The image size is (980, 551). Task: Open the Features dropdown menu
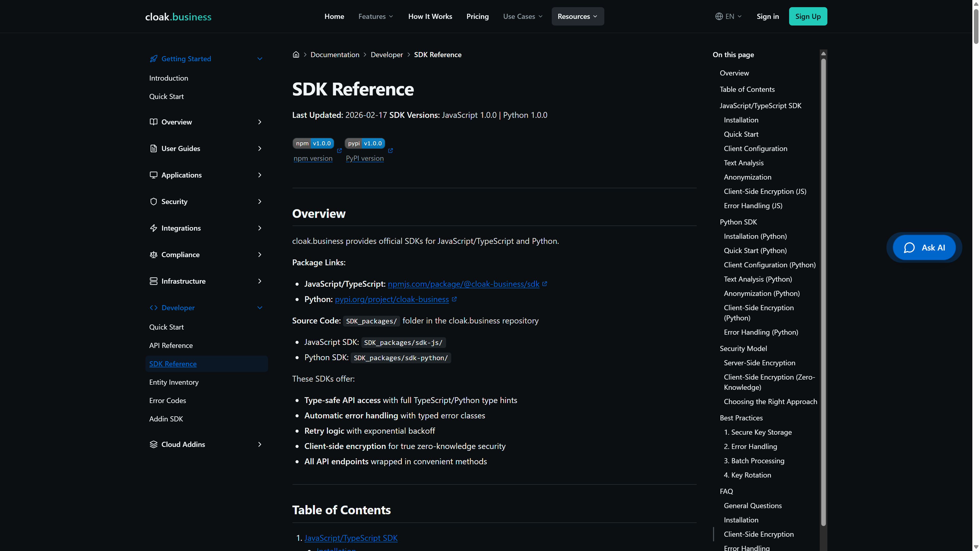tap(376, 16)
